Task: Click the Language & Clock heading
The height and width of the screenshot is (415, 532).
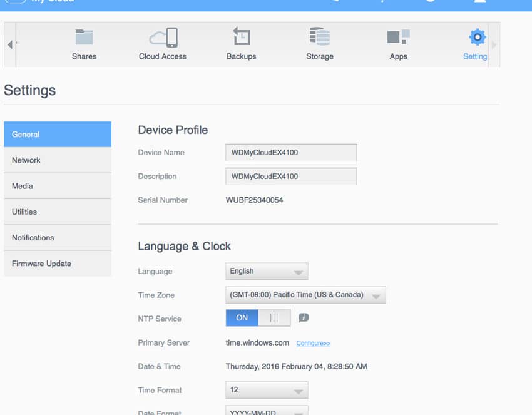Action: click(184, 246)
